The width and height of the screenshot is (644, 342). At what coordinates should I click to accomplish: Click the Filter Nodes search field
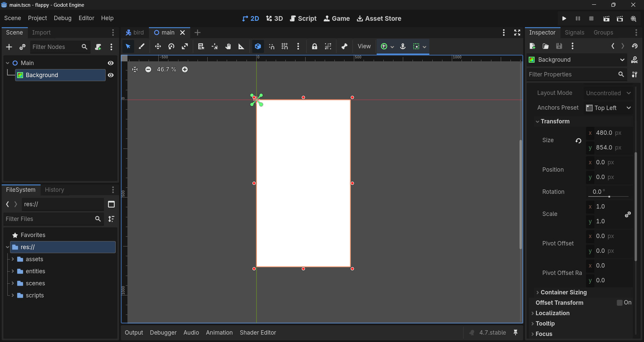(x=60, y=47)
